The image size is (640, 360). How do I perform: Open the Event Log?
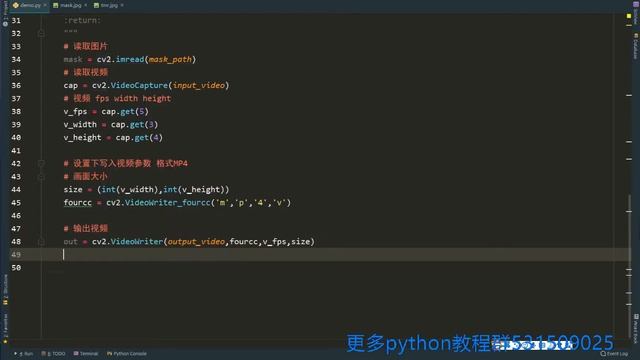coord(614,353)
